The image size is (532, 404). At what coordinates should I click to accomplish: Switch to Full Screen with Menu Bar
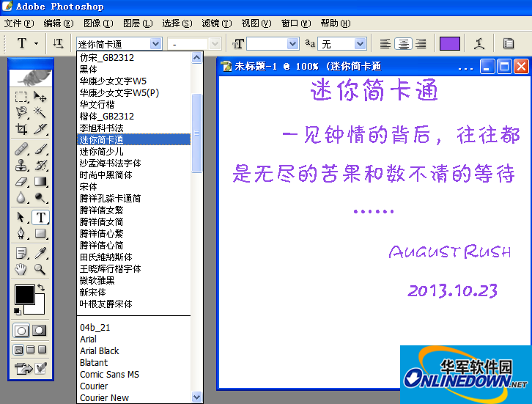[x=31, y=350]
